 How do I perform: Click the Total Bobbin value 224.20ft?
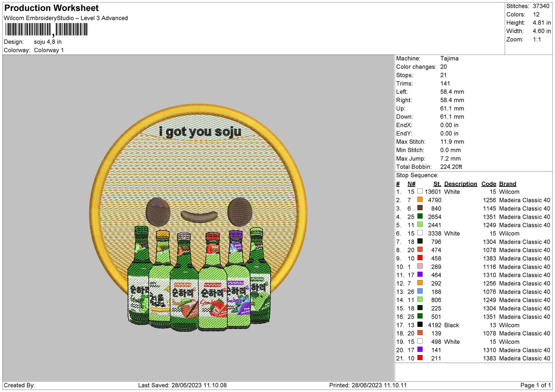[451, 166]
